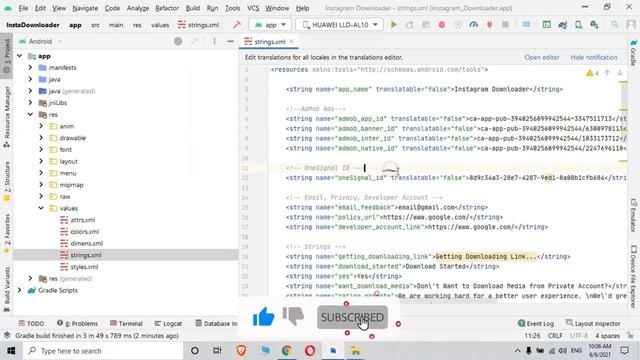Select styles.xml in the project tree
The height and width of the screenshot is (360, 640).
pos(84,267)
